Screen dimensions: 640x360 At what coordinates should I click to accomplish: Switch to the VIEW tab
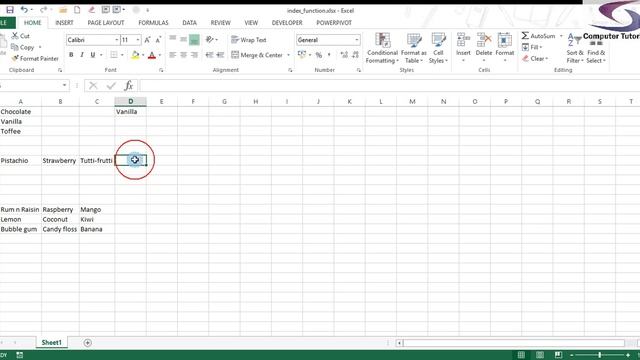251,23
